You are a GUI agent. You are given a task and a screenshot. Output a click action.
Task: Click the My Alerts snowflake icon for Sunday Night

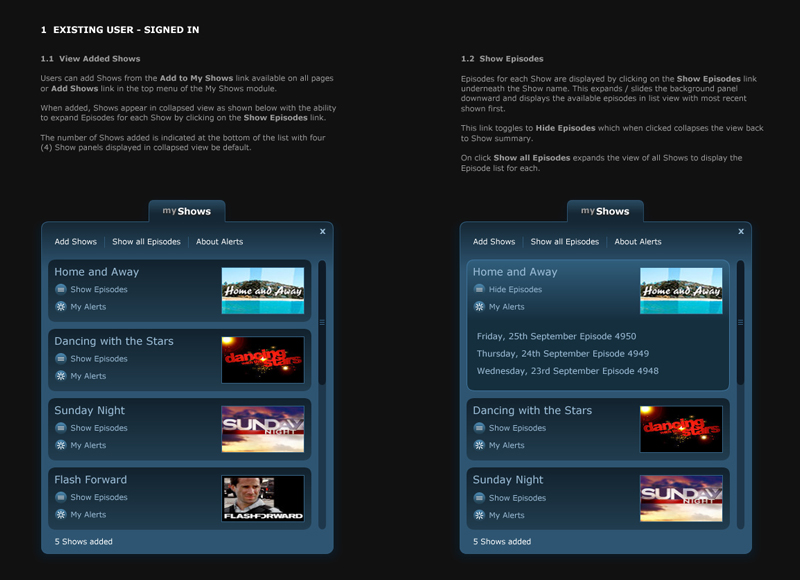coord(61,446)
